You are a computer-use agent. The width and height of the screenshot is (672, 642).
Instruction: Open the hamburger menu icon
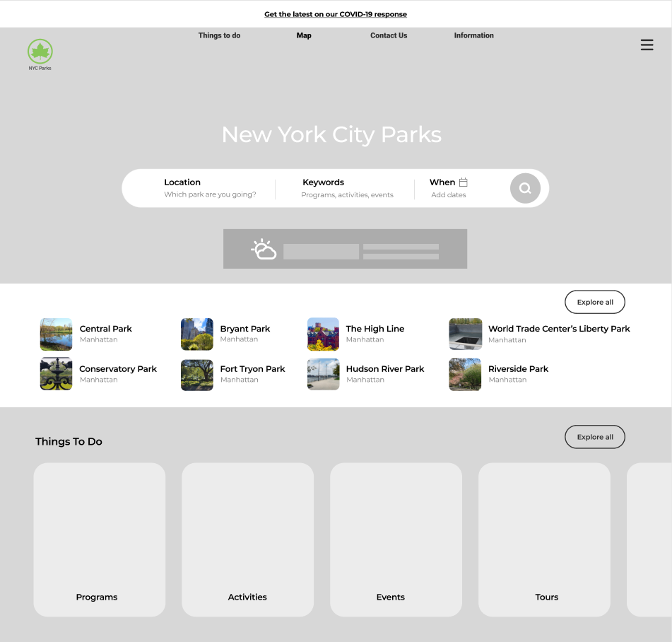[x=647, y=45]
